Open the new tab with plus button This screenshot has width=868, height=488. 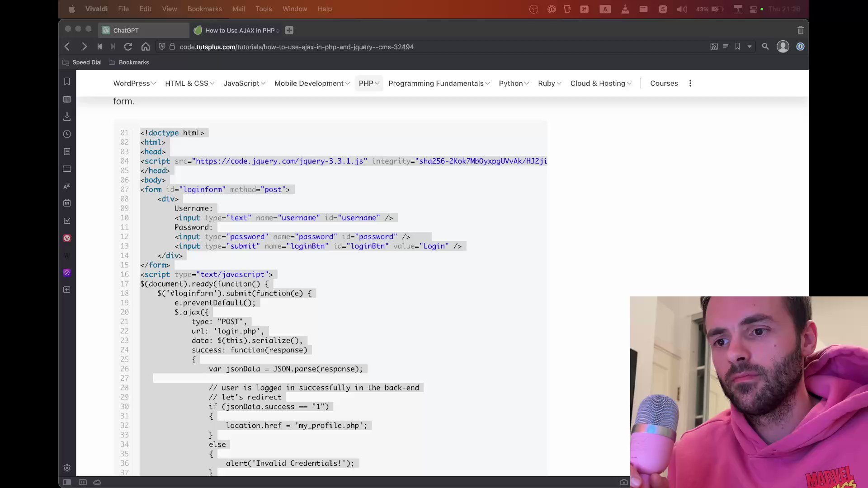coord(289,30)
